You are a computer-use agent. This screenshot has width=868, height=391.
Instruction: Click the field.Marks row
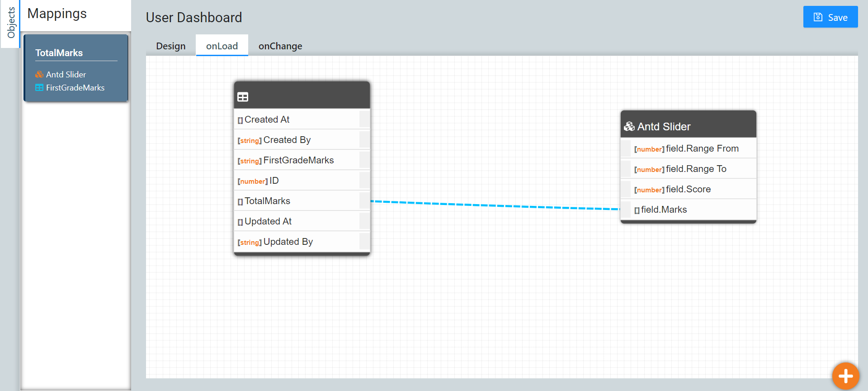tap(689, 209)
